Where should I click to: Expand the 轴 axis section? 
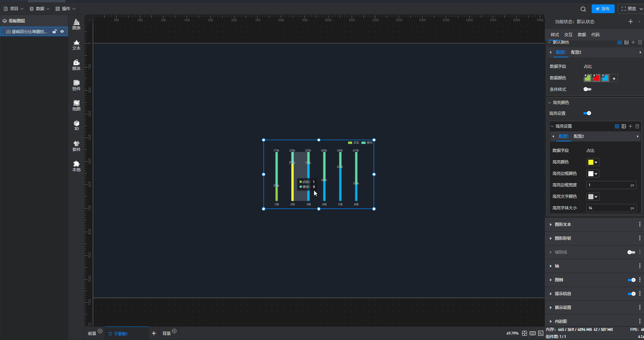pos(557,266)
